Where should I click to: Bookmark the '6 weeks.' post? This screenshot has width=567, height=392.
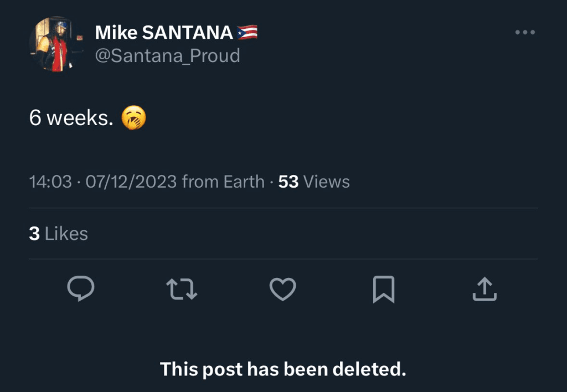pyautogui.click(x=383, y=289)
